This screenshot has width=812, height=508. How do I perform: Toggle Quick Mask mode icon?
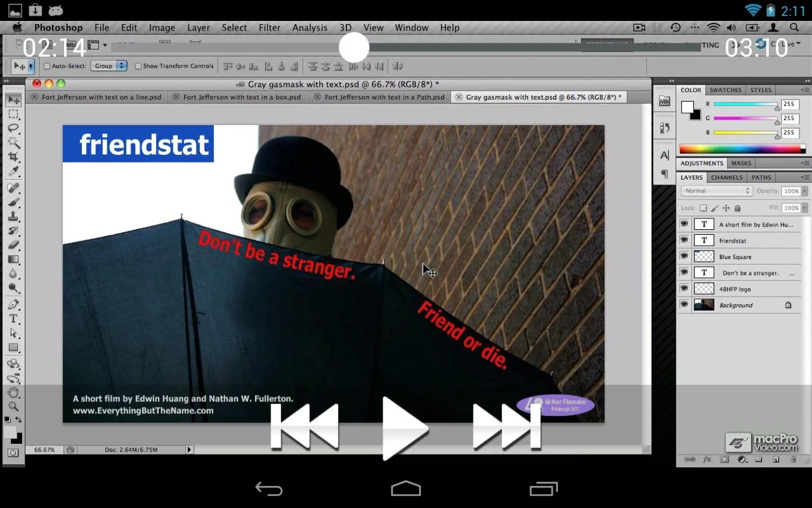pos(13,453)
